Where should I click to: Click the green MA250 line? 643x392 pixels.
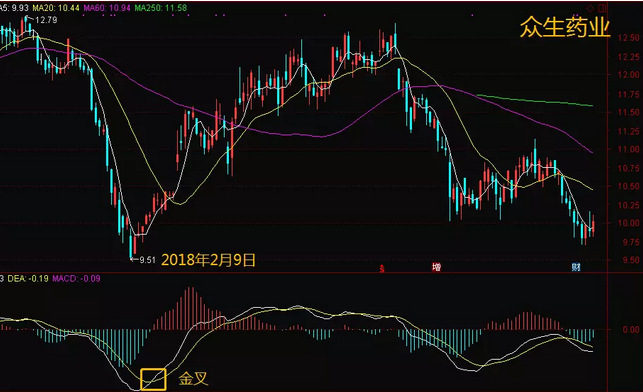pos(535,100)
